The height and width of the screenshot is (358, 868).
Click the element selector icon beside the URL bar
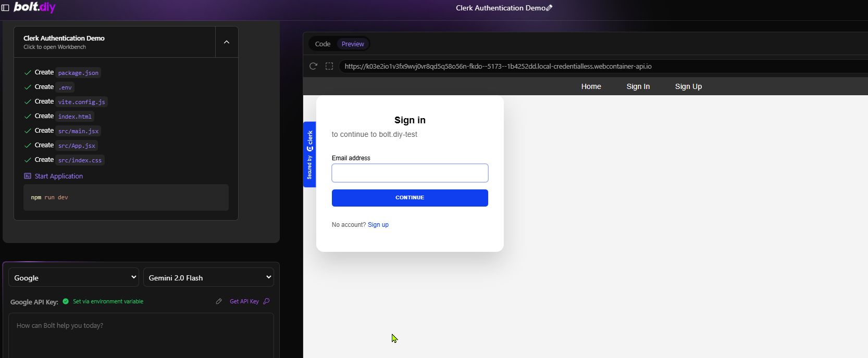click(329, 66)
